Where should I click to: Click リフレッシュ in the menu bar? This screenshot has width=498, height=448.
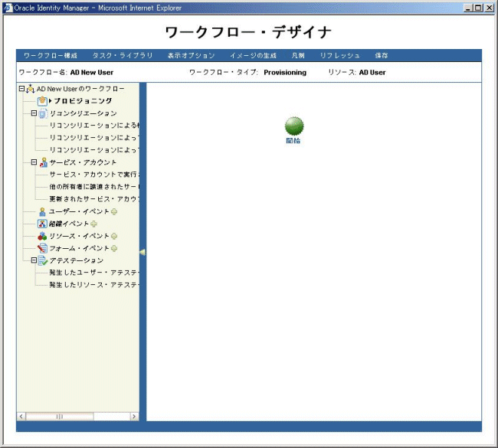point(340,56)
